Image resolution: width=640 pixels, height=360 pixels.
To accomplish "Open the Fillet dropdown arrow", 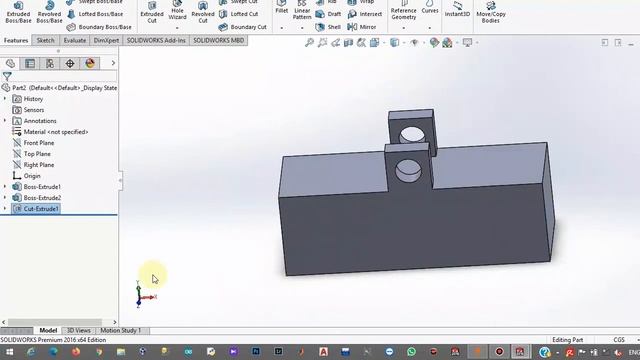I will (282, 28).
